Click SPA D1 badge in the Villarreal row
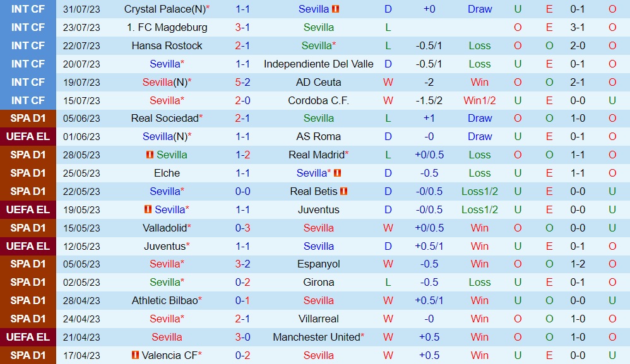Screen dimensions: 630x364 pyautogui.click(x=28, y=319)
